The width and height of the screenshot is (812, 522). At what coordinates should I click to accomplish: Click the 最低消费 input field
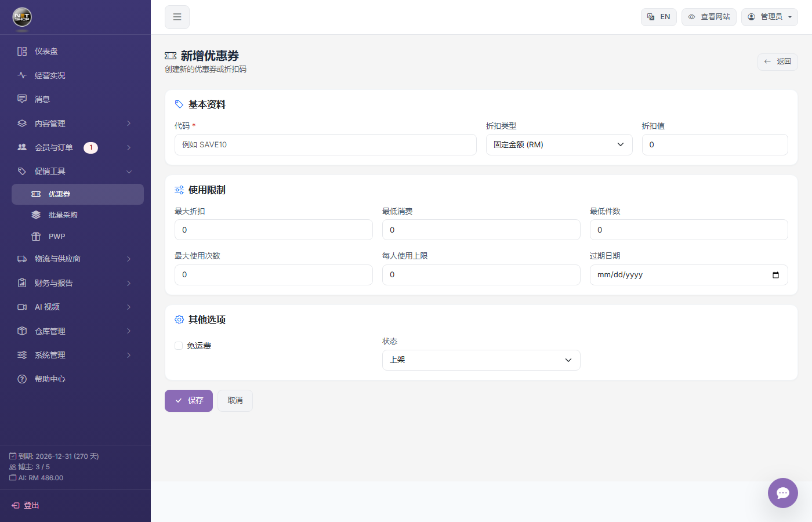481,230
